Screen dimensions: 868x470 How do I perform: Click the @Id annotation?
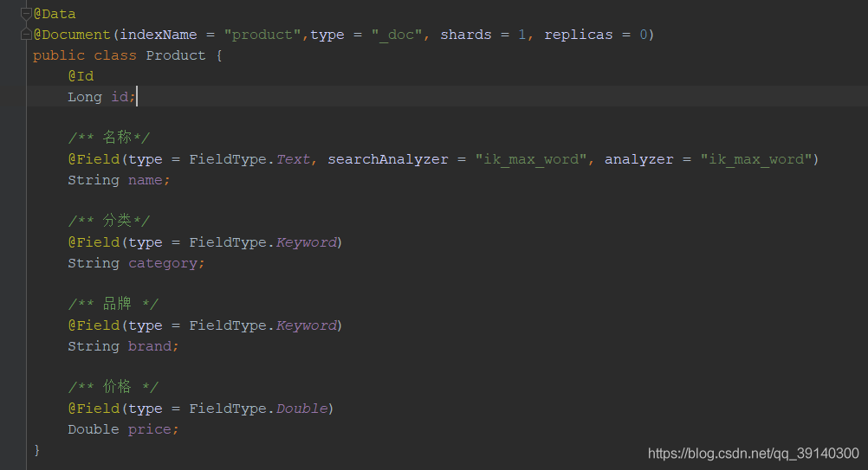tap(81, 76)
